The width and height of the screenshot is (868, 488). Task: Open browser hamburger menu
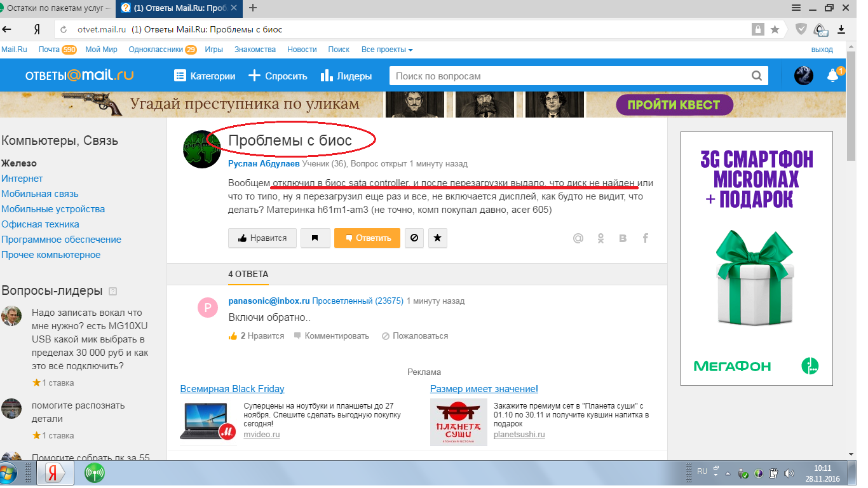pos(796,8)
